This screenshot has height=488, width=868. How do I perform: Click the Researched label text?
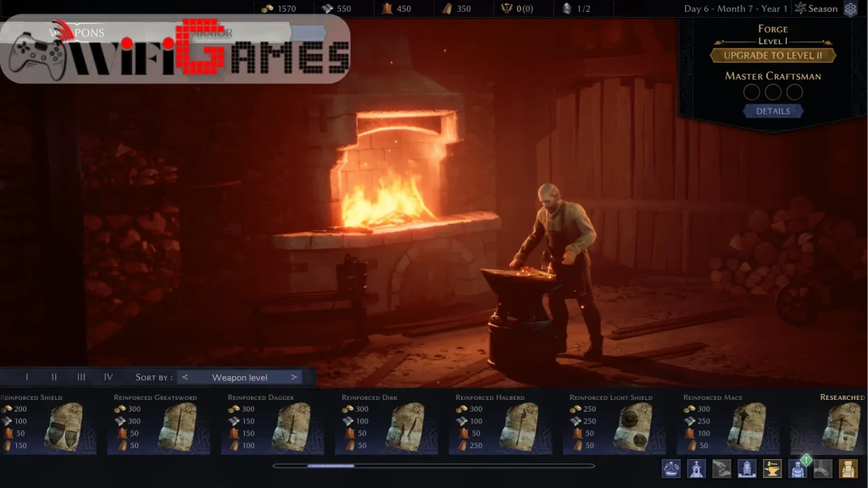click(x=842, y=397)
